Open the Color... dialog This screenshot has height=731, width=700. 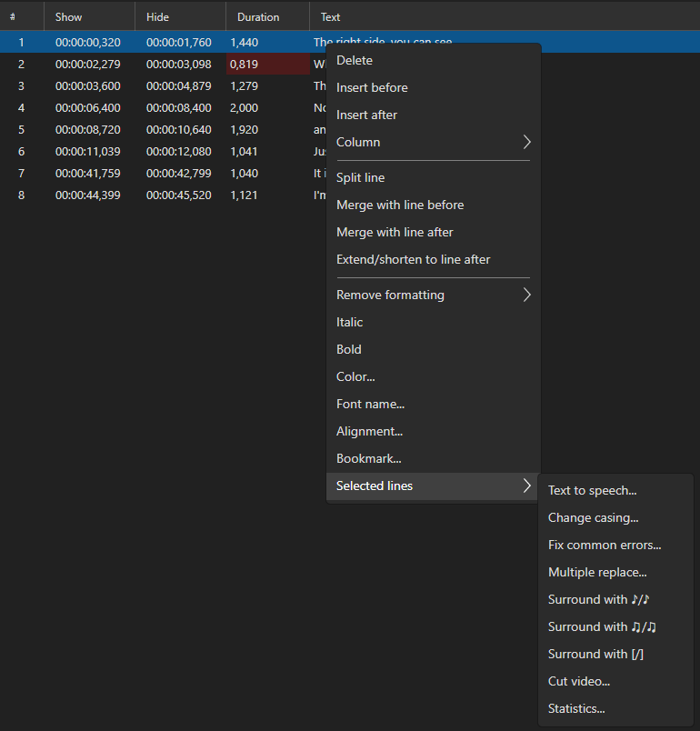point(355,377)
